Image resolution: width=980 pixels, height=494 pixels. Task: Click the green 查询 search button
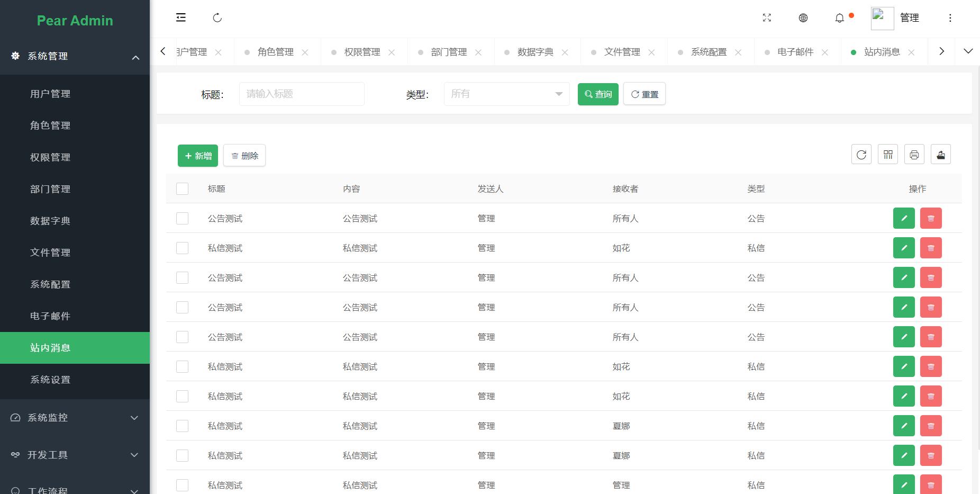tap(598, 94)
